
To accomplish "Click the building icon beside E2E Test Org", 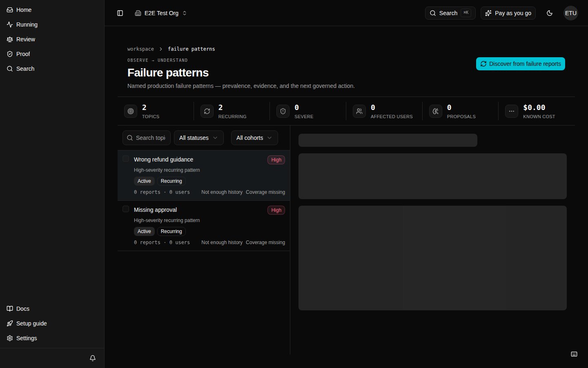I will (x=138, y=13).
